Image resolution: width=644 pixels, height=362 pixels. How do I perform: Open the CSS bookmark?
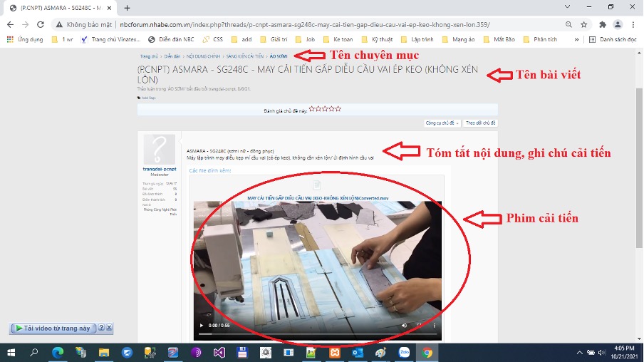(x=213, y=39)
